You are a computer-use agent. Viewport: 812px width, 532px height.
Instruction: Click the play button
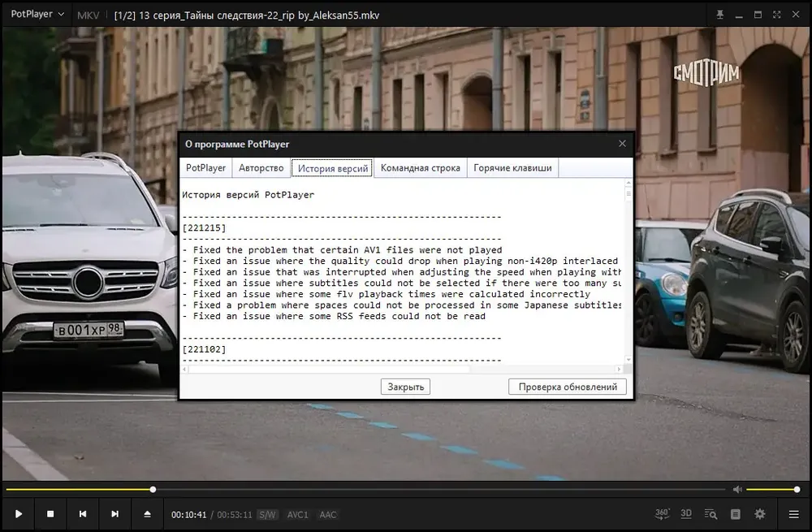coord(19,514)
